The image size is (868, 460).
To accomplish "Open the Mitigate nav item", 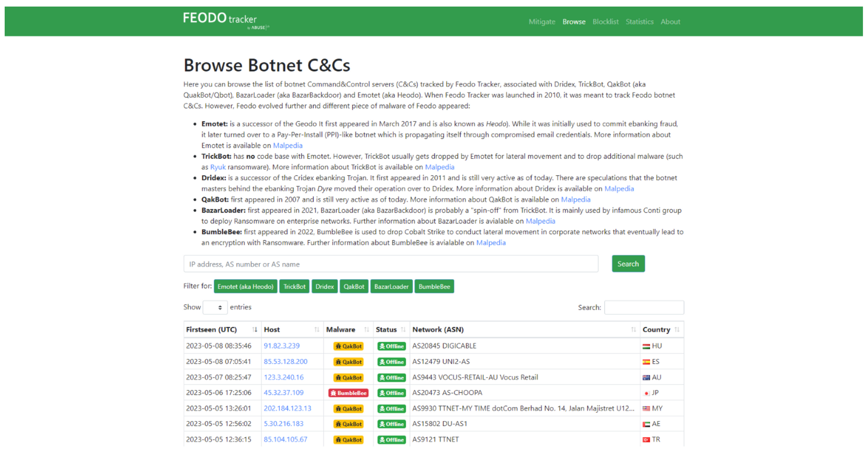I will [x=542, y=22].
